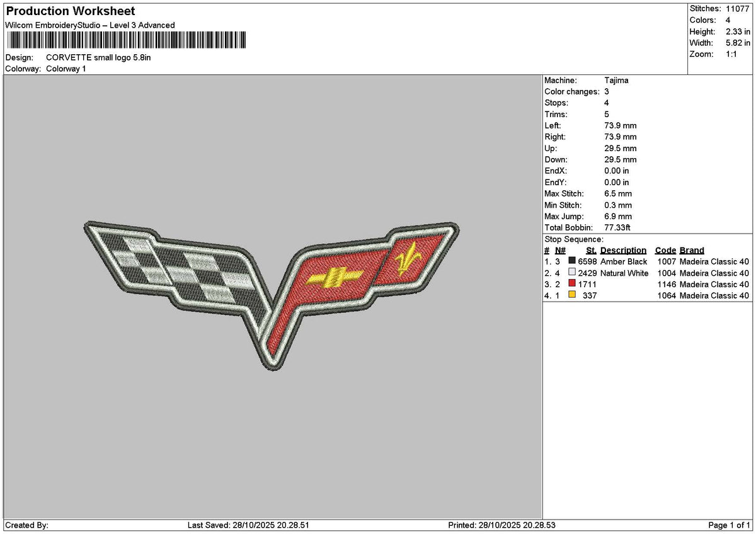
Task: Click the Natural White color swatch
Action: click(572, 273)
